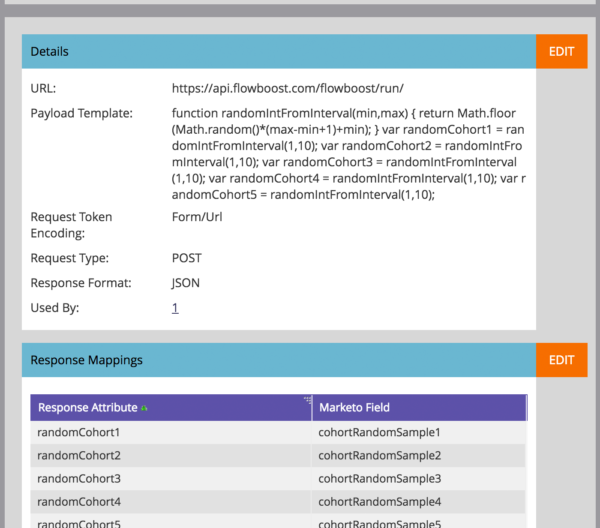Click the Response Format label
This screenshot has height=528, width=600.
point(81,283)
